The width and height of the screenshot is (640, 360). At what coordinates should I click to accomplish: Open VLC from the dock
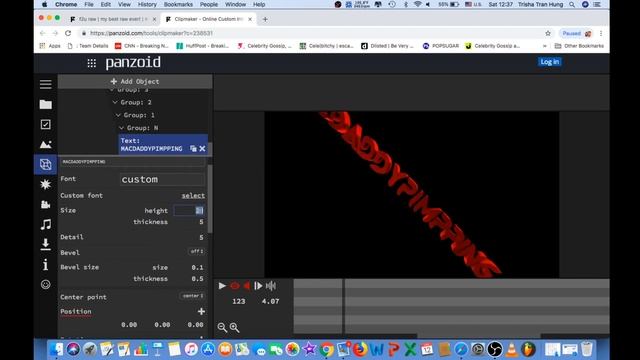click(512, 349)
